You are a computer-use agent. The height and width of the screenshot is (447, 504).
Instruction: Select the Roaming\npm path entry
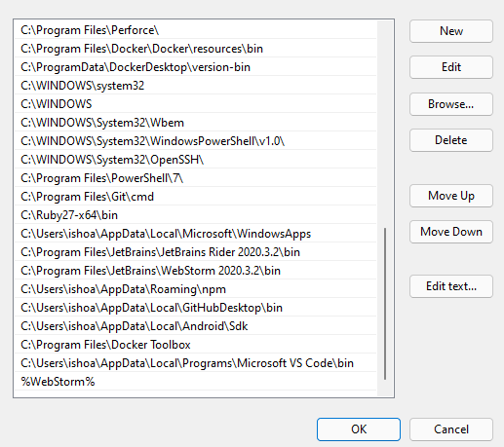click(x=195, y=289)
